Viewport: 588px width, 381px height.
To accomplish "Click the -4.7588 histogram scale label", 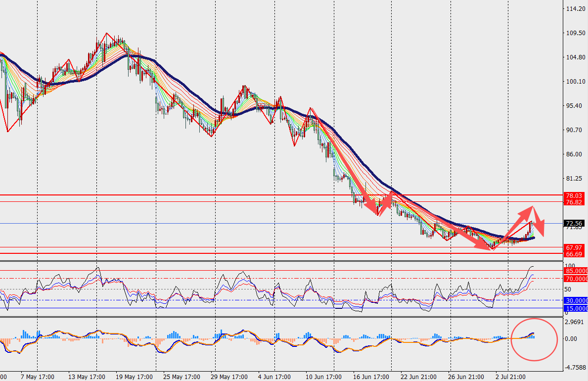I will click(x=575, y=368).
